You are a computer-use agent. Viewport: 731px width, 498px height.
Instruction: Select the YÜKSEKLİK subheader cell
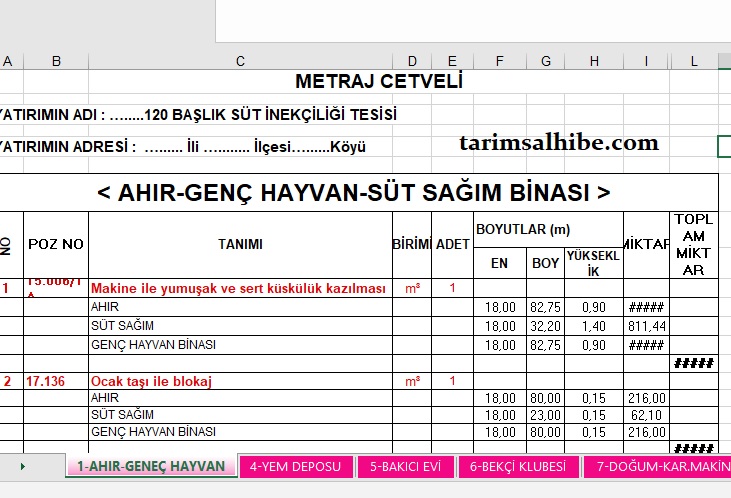594,263
